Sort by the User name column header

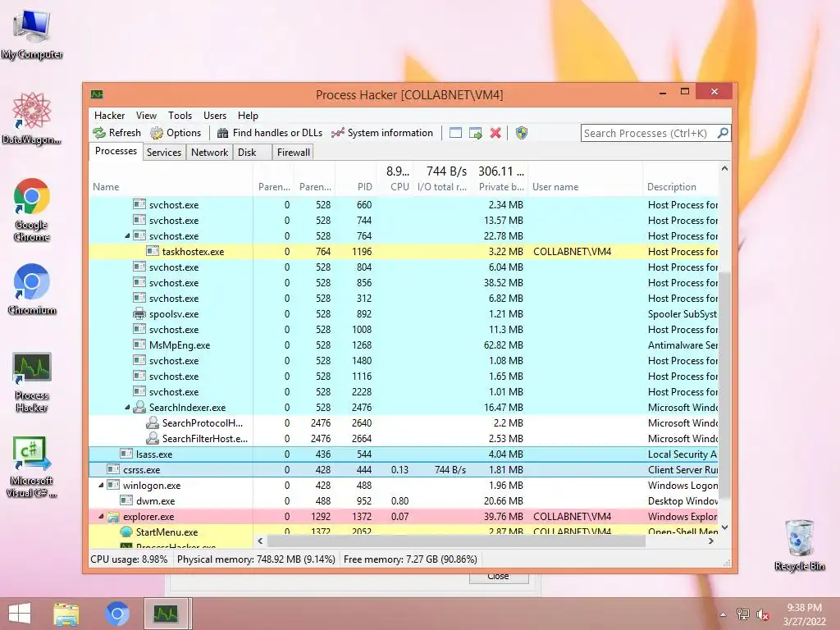tap(586, 178)
